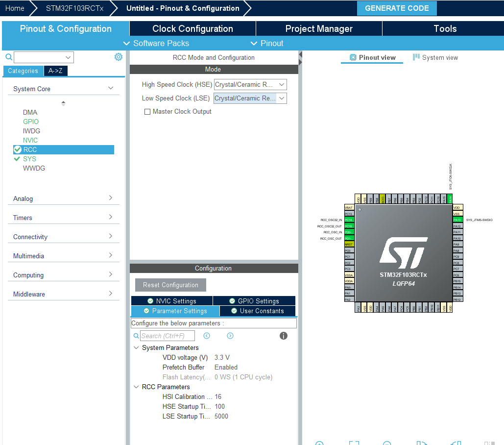Click the GENERATE CODE button
The width and height of the screenshot is (504, 445).
(397, 8)
